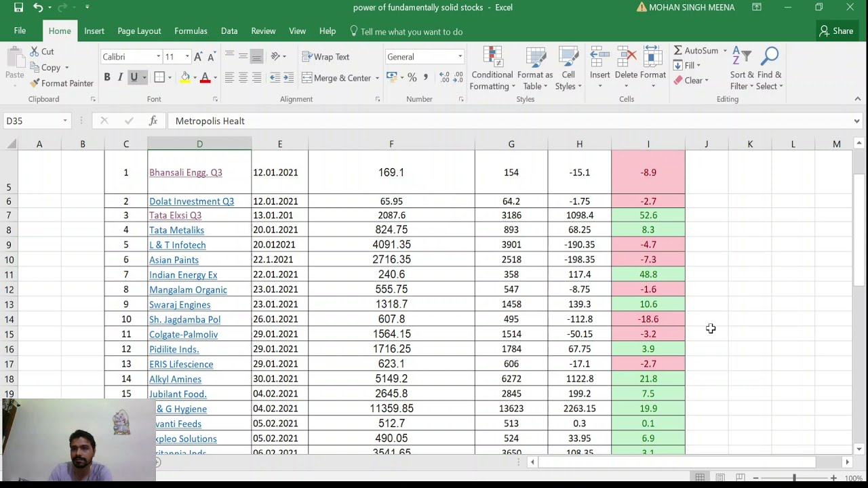Click the AutoSum sigma button
868x488 pixels.
[x=677, y=50]
